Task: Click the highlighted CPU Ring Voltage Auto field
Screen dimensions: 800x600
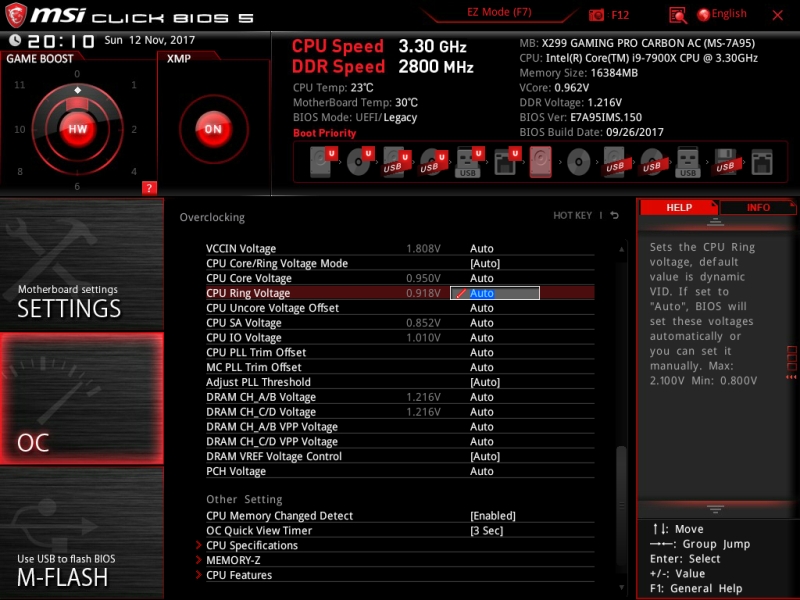Action: tap(494, 293)
